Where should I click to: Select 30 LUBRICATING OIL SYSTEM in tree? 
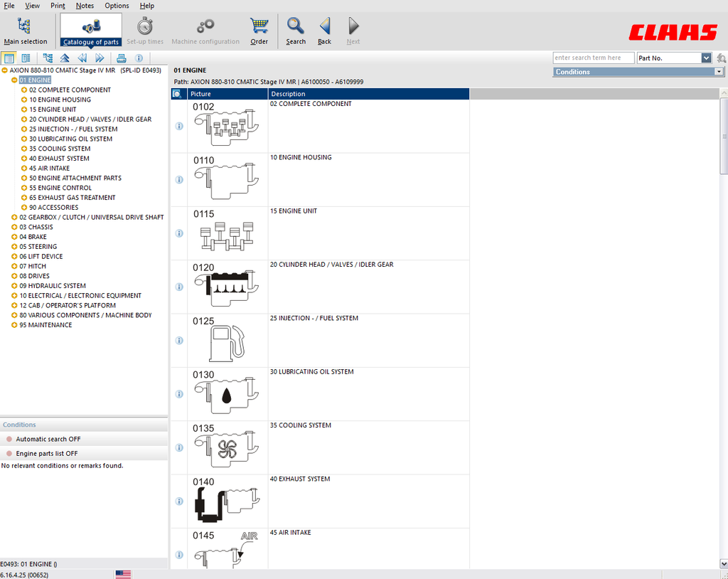pyautogui.click(x=70, y=139)
